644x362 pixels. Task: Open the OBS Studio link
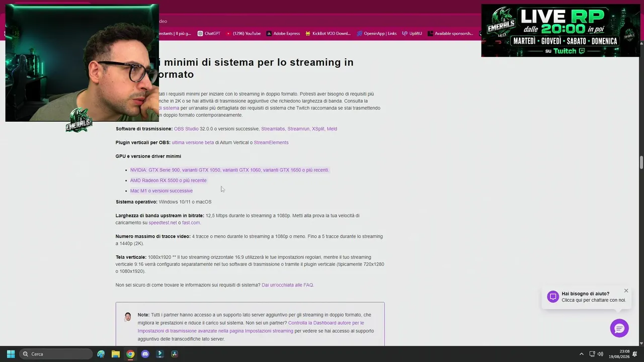(x=186, y=129)
